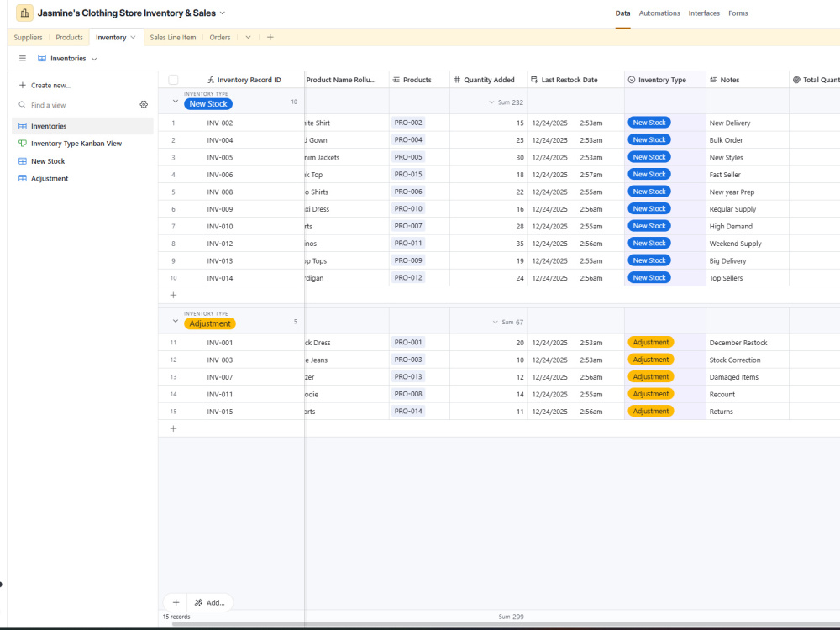
Task: Open Inventories view options chevron
Action: [x=94, y=59]
